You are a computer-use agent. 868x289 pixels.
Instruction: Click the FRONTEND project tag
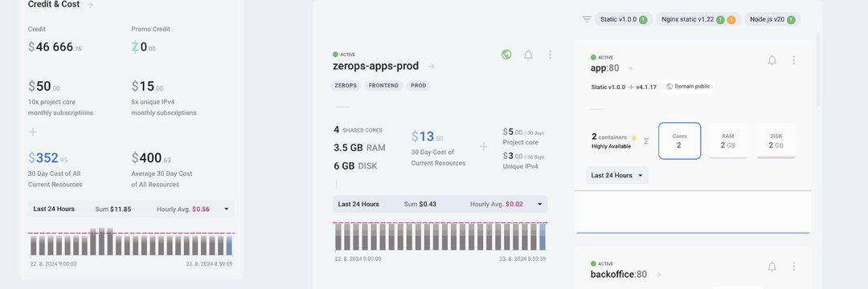[384, 86]
